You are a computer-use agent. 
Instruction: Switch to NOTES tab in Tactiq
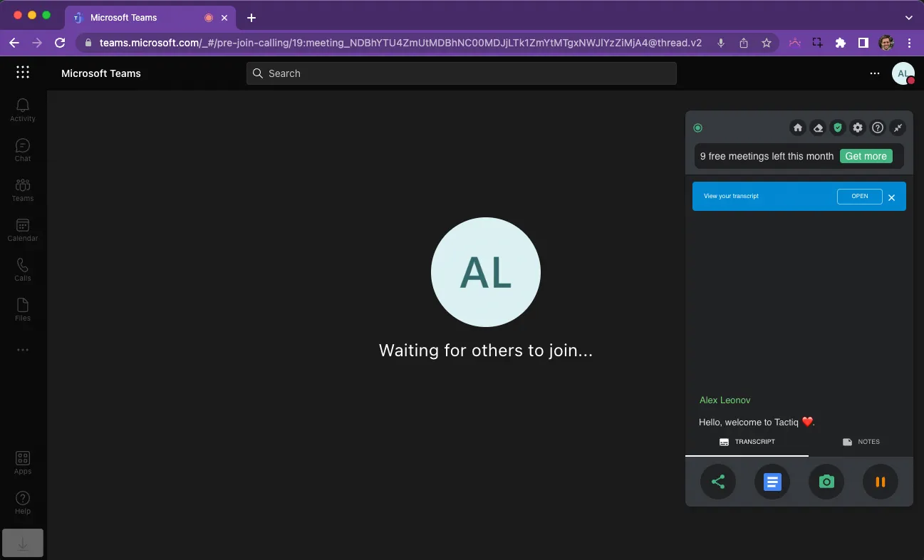pos(861,442)
